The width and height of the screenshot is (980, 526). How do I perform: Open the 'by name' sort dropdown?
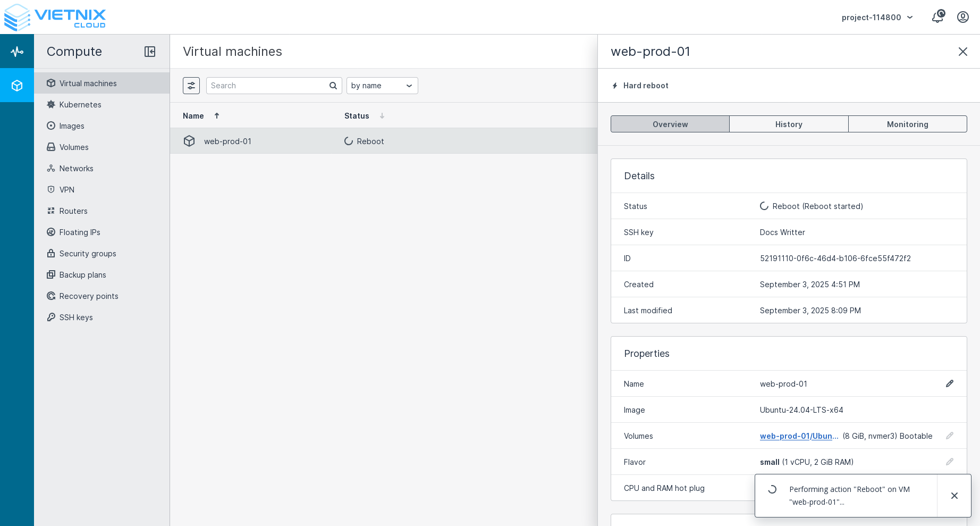click(382, 86)
